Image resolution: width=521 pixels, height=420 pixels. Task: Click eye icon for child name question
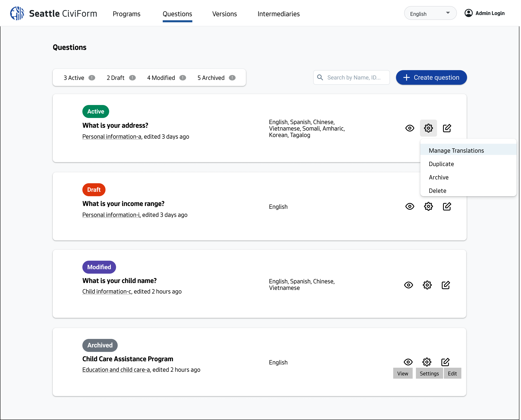pos(408,285)
